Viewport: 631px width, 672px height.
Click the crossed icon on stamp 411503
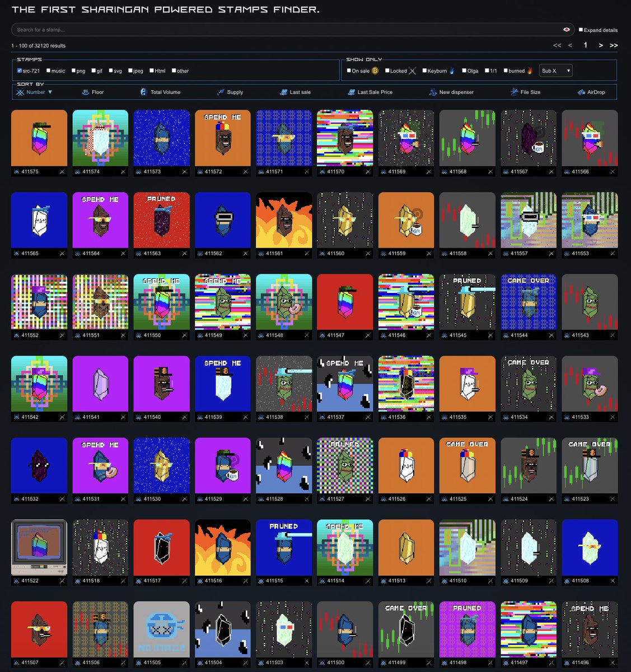coord(307,662)
